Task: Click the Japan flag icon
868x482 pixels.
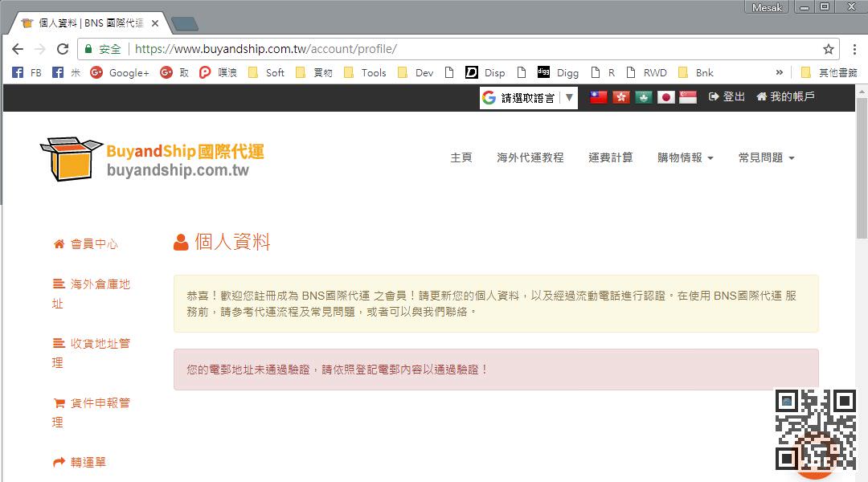Action: 665,97
